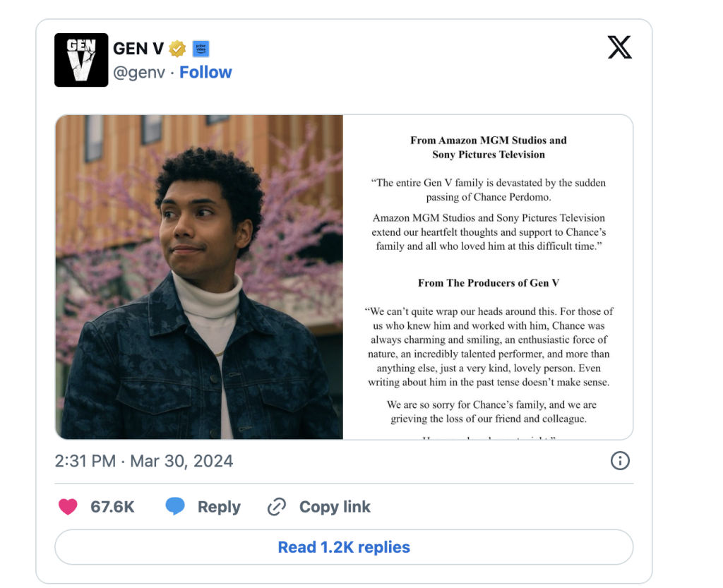Click the GEN V profile avatar
Viewport: 723px width, 588px height.
pos(81,60)
